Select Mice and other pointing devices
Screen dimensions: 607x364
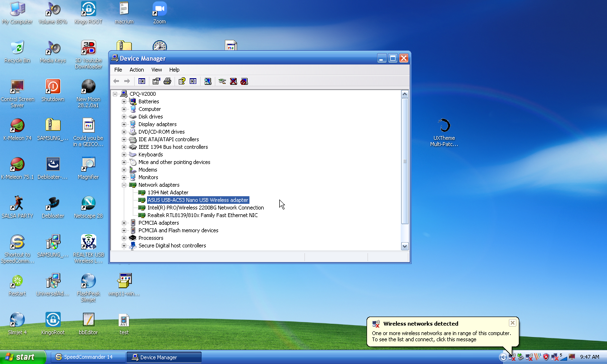point(174,162)
